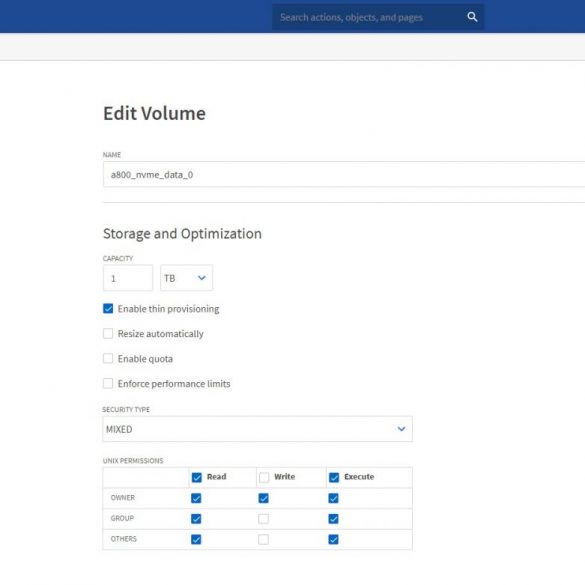This screenshot has height=585, width=585.
Task: Open the TB capacity unit dropdown
Action: [187, 278]
